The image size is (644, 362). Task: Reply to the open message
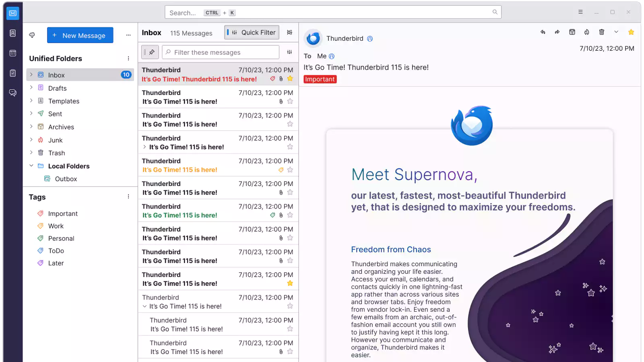543,32
